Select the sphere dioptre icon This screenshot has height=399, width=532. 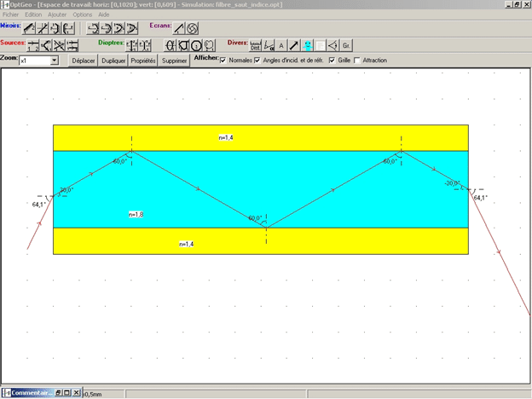pos(196,45)
